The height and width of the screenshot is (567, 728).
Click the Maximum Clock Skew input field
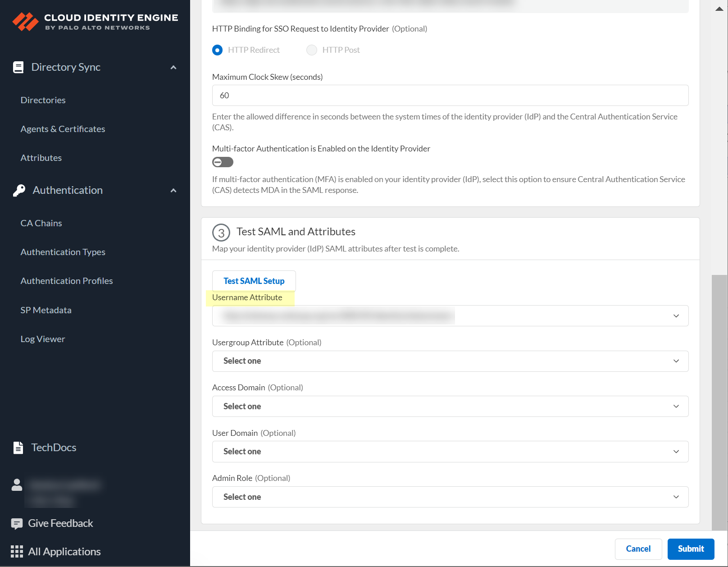pos(450,96)
